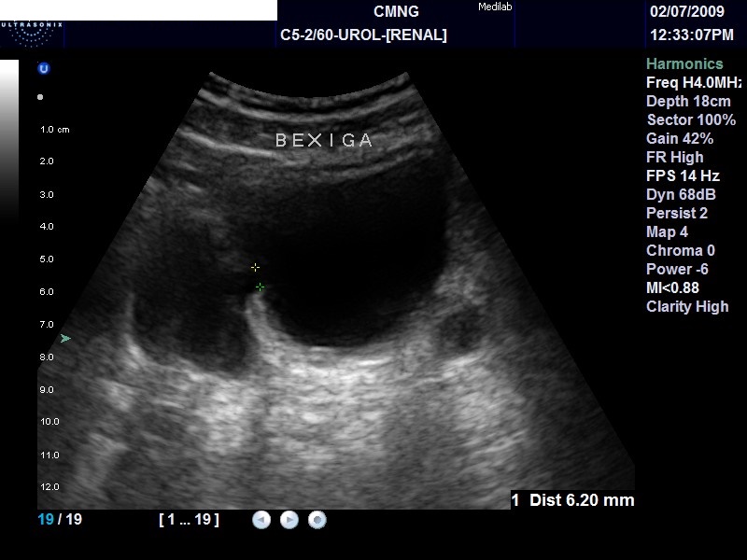
Task: Click Chroma 0 parameter
Action: pos(681,250)
